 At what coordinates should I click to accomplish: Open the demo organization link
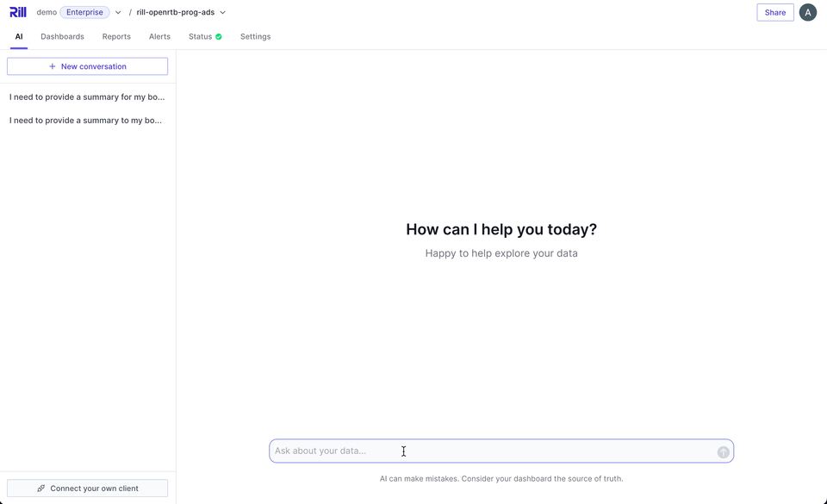47,13
